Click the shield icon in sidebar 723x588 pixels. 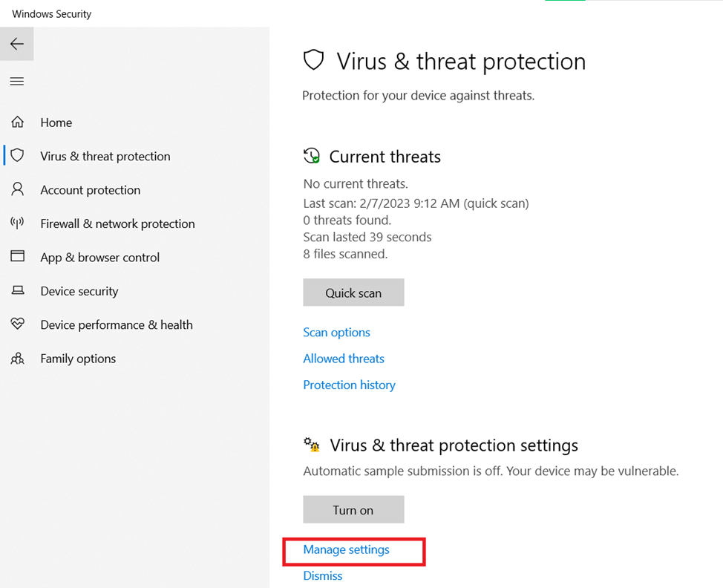(17, 156)
